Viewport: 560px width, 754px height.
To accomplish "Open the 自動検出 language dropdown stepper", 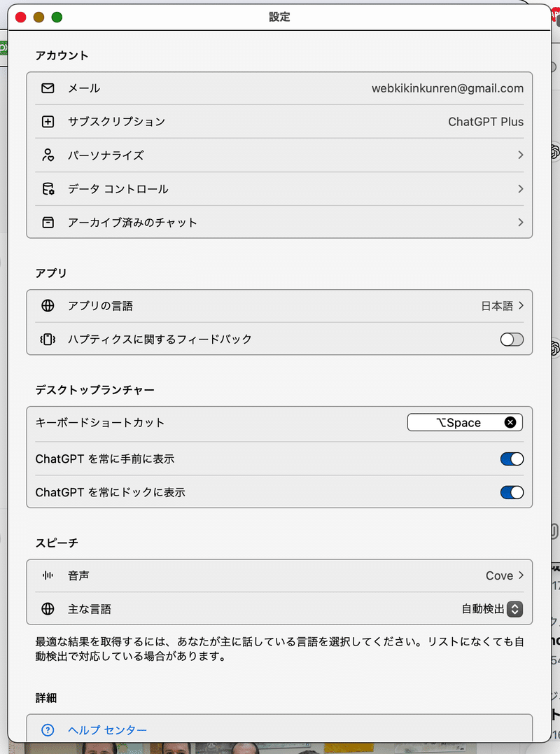I will 514,609.
